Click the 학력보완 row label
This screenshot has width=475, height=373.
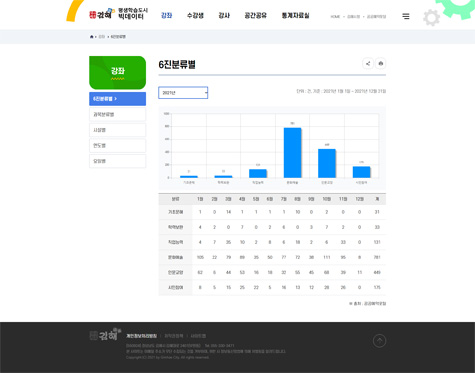pyautogui.click(x=175, y=227)
